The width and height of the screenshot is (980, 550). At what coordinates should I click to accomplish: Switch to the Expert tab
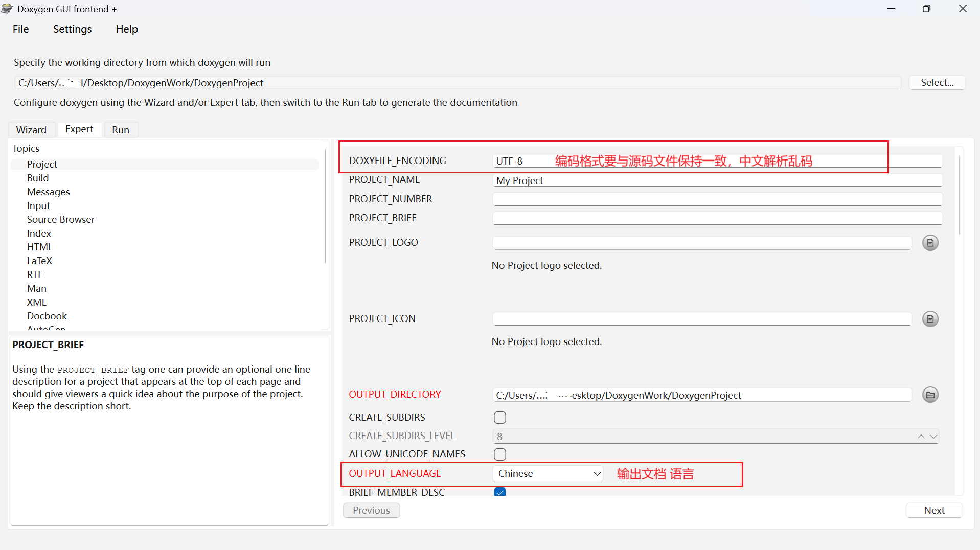(79, 129)
